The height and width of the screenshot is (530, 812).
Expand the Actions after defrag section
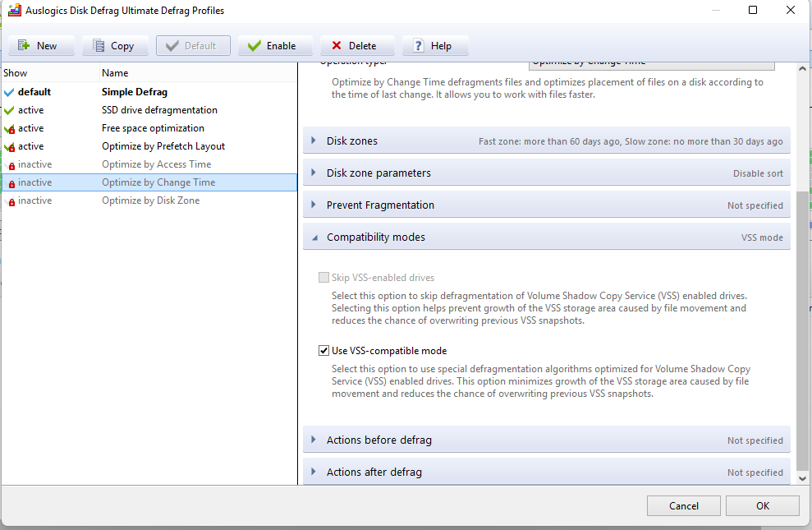pos(546,472)
